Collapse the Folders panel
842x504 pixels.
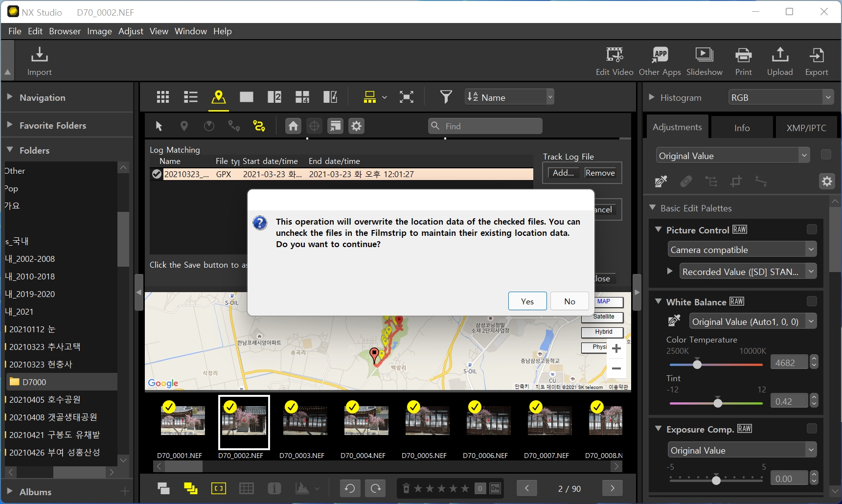tap(10, 150)
